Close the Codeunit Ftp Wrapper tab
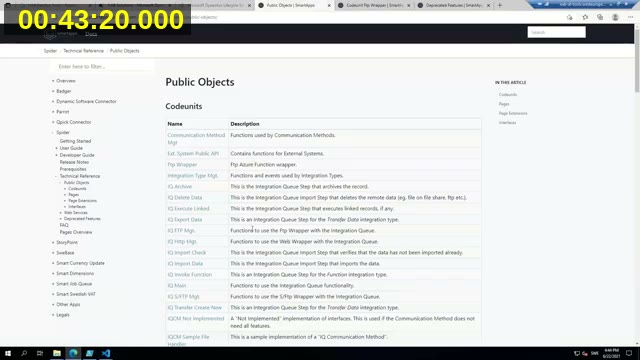 click(x=408, y=5)
